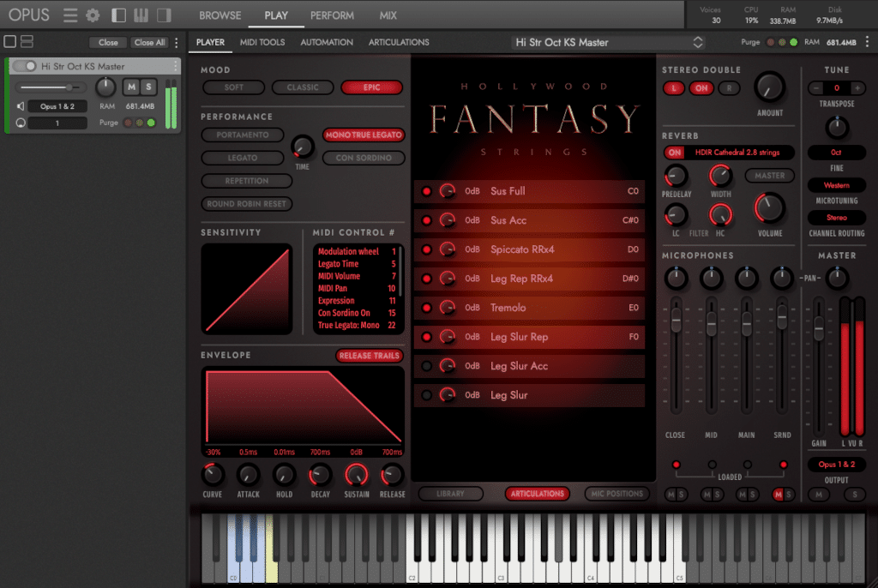Open instrument list three-dot options menu
The image size is (878, 588).
[177, 43]
